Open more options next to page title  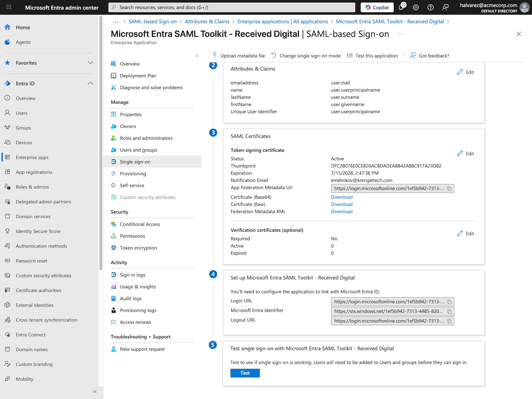[x=401, y=34]
